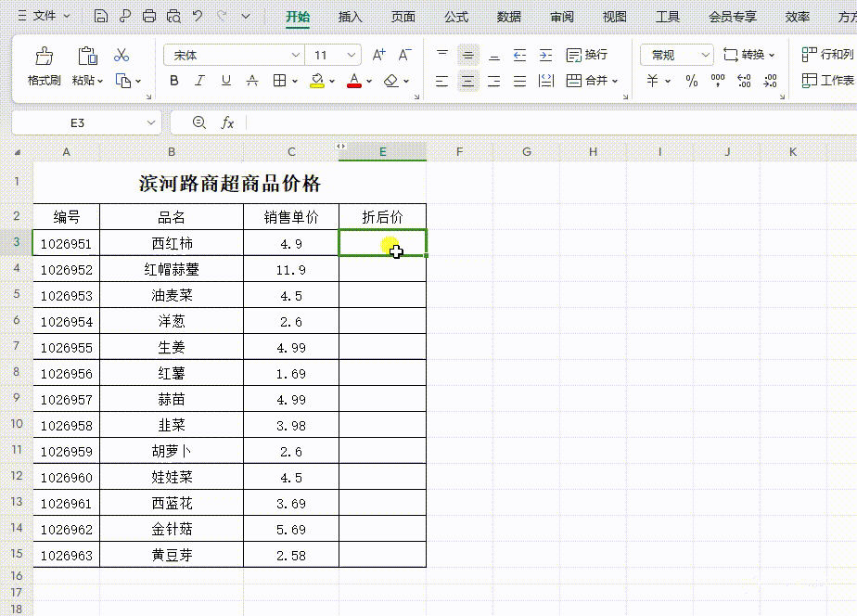The image size is (857, 616).
Task: Click the 粘贴 paste clipboard icon
Action: [x=87, y=56]
